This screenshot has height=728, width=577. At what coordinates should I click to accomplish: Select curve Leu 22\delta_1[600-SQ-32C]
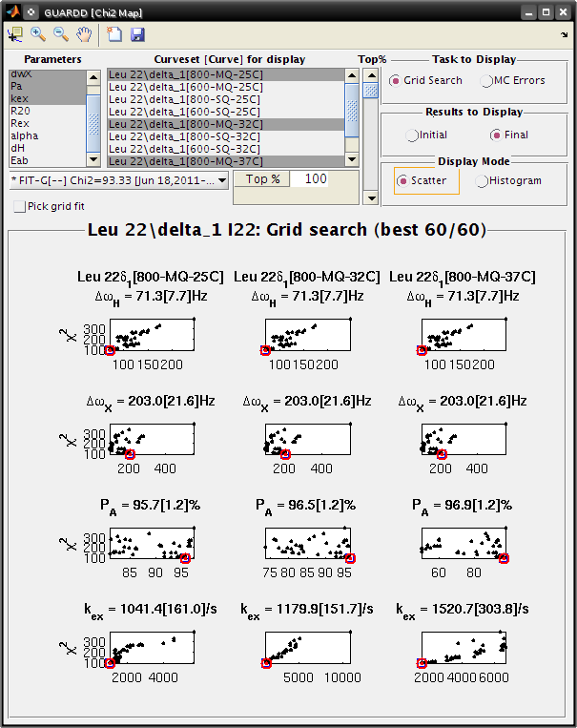226,149
